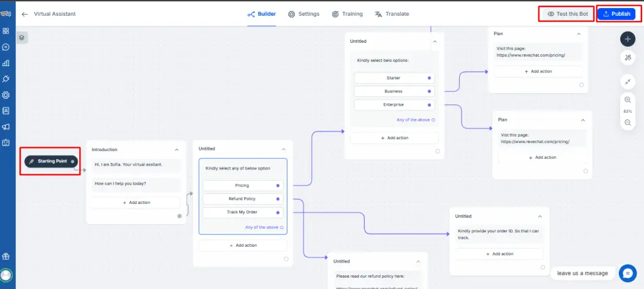The width and height of the screenshot is (644, 289).
Task: Add action in the lower Plan card
Action: click(x=542, y=157)
